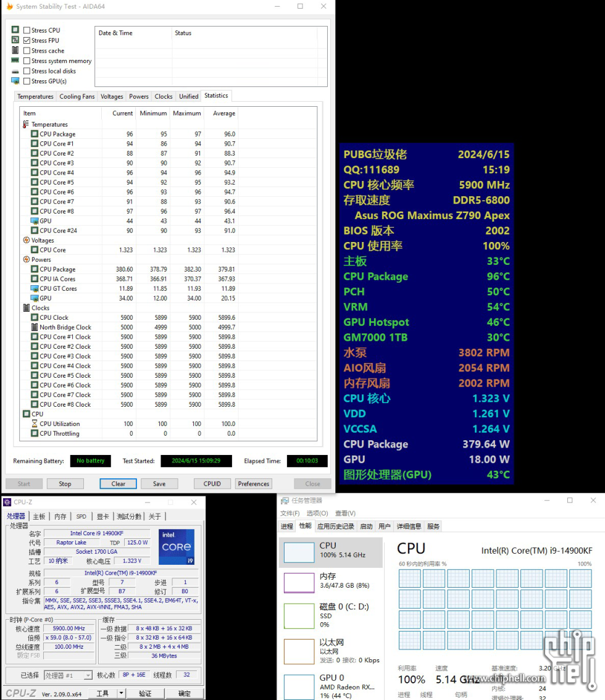
Task: Click the CPU Throttling icon in Statistics list
Action: pyautogui.click(x=35, y=433)
